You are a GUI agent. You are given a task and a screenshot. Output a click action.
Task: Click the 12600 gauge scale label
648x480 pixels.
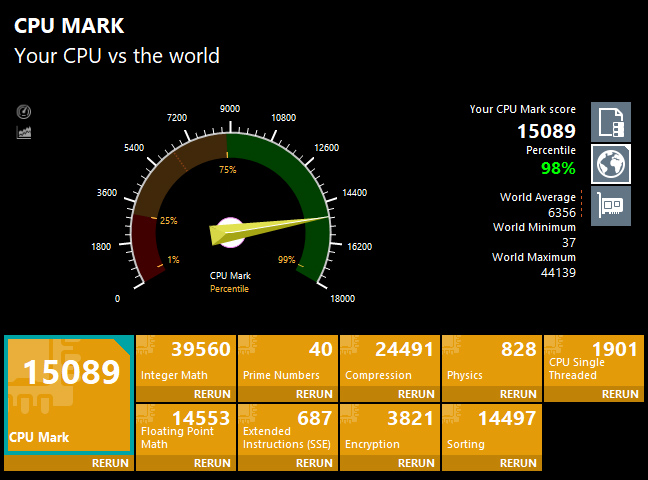coord(326,148)
